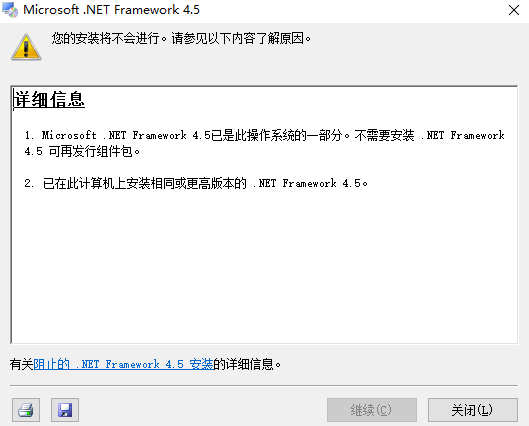
Task: Click the second reason 已在此计算机上安装相同或更高版本
Action: [196, 183]
